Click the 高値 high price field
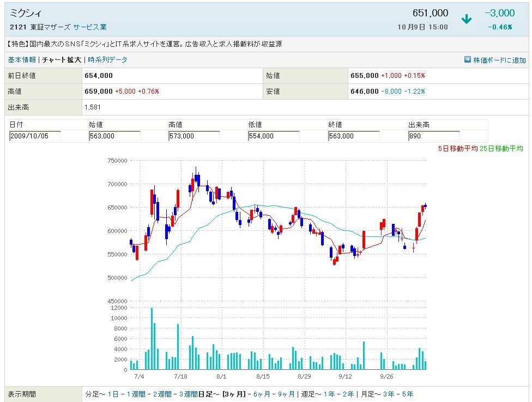This screenshot has height=402, width=532. coord(194,136)
